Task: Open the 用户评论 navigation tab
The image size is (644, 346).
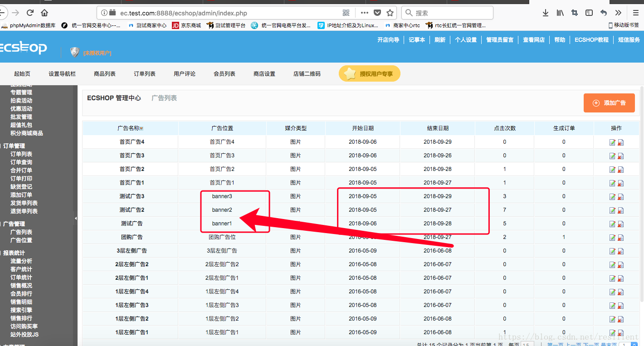Action: 185,74
